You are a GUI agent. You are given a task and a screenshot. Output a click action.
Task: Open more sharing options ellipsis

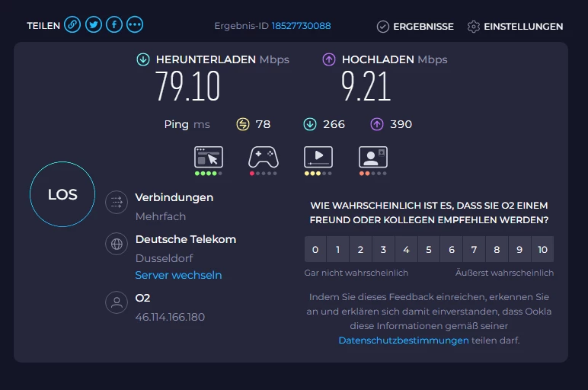click(x=135, y=24)
